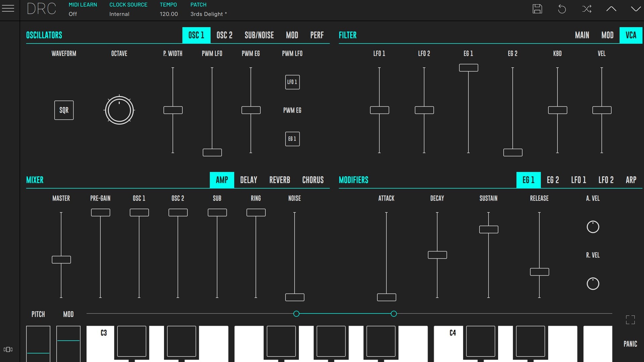Switch to the SUB/NOISE tab

click(259, 35)
